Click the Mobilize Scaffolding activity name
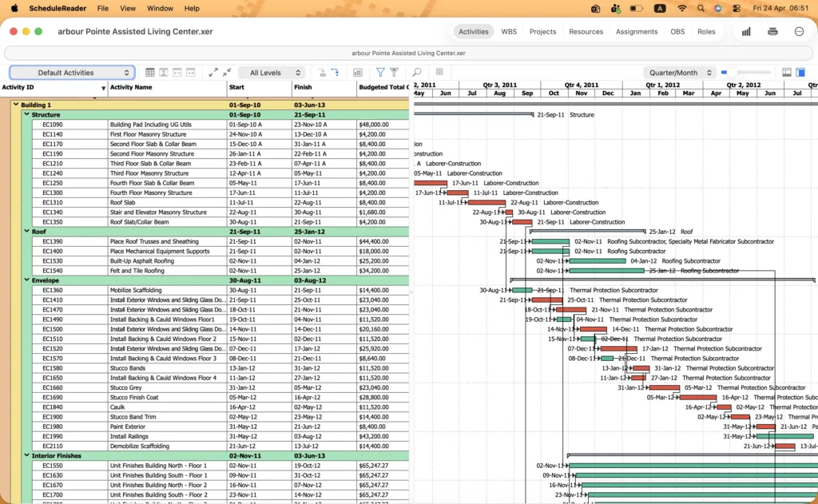818x504 pixels. [x=136, y=290]
